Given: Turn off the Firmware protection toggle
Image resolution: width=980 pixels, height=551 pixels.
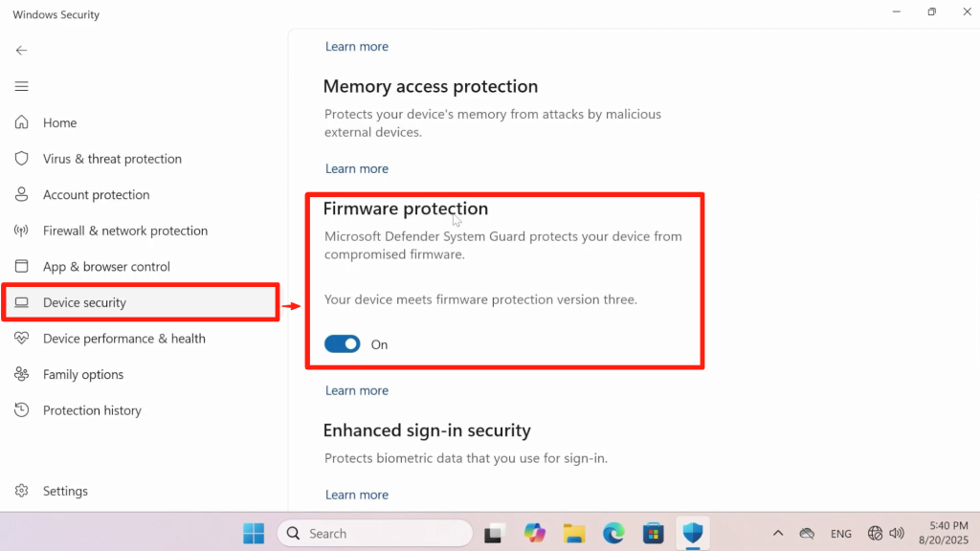Looking at the screenshot, I should pyautogui.click(x=342, y=344).
